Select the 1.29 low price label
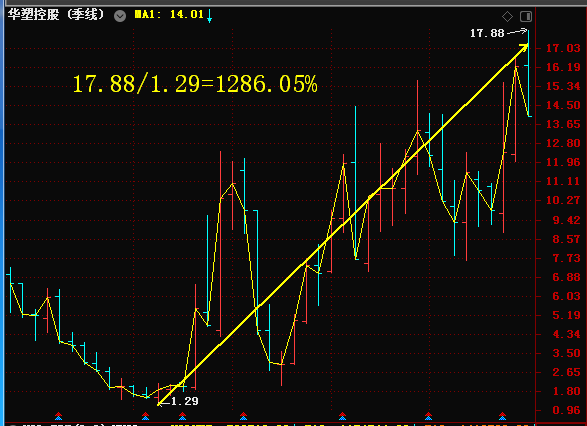Viewport: 587px width, 426px height. pyautogui.click(x=185, y=401)
